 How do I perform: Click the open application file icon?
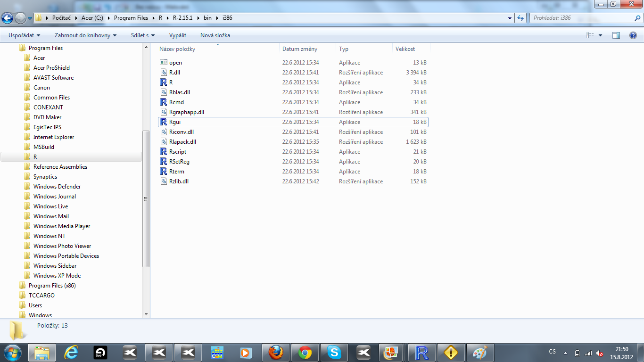pyautogui.click(x=164, y=62)
